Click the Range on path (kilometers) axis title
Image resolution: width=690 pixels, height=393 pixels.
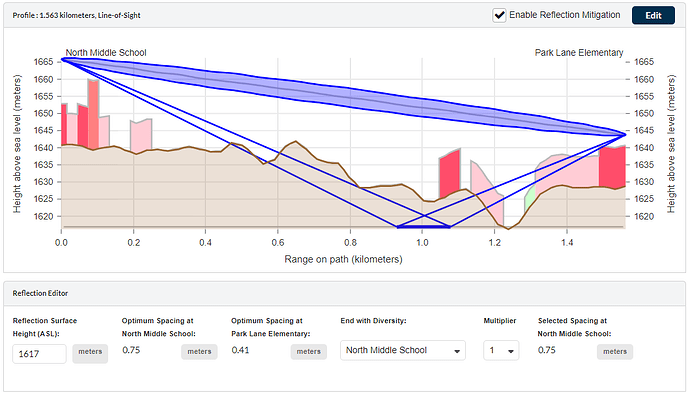(343, 259)
